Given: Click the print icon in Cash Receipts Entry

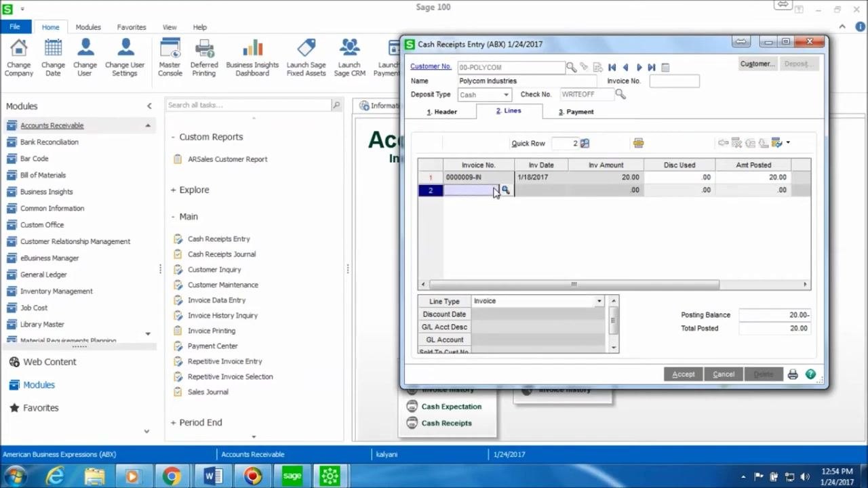Looking at the screenshot, I should tap(793, 374).
